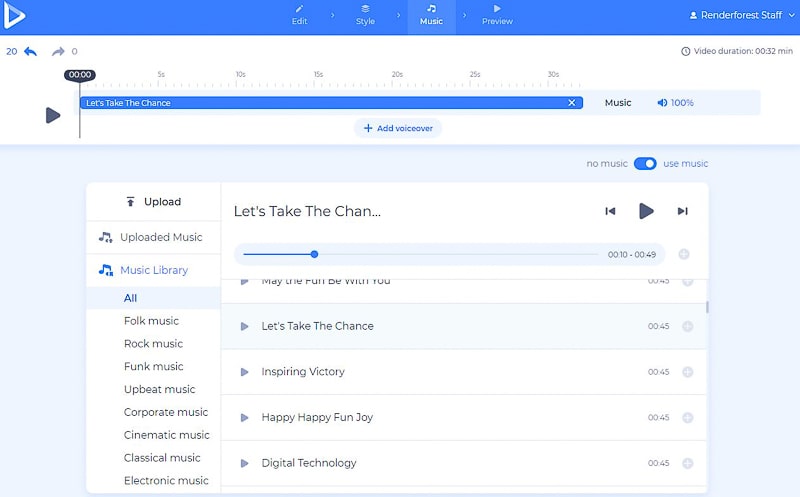Click the track trim slider handle
The height and width of the screenshot is (497, 800).
314,254
